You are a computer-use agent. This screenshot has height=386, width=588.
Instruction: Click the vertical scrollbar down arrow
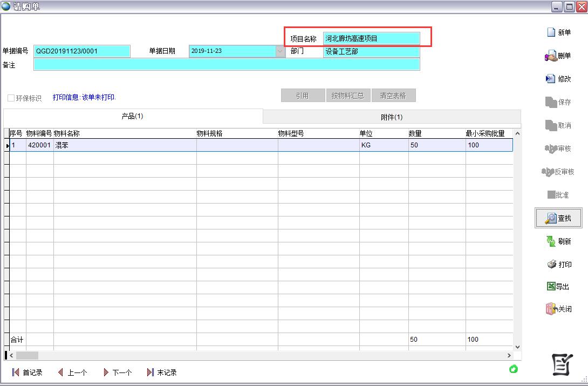[x=517, y=347]
